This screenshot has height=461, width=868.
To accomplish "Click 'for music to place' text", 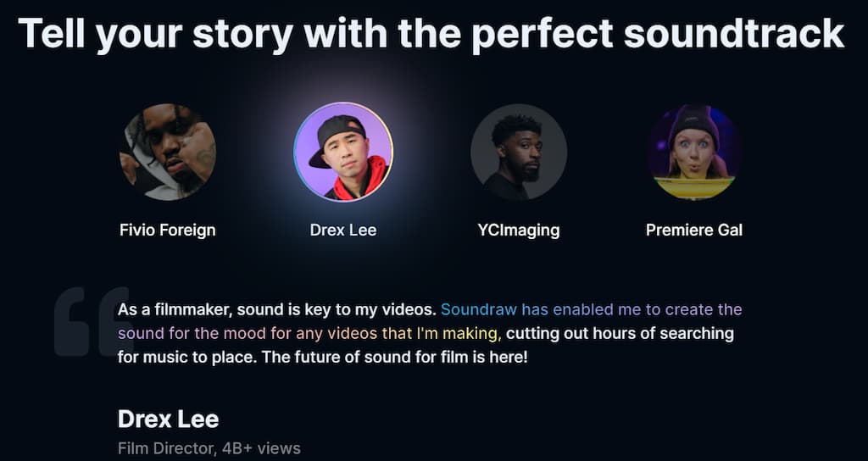I will (187, 357).
